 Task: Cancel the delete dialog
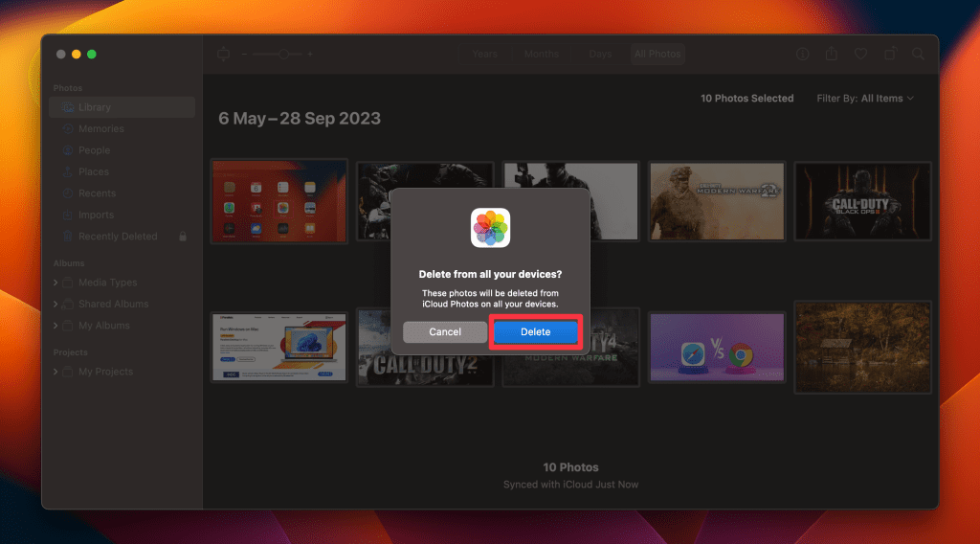coord(445,332)
